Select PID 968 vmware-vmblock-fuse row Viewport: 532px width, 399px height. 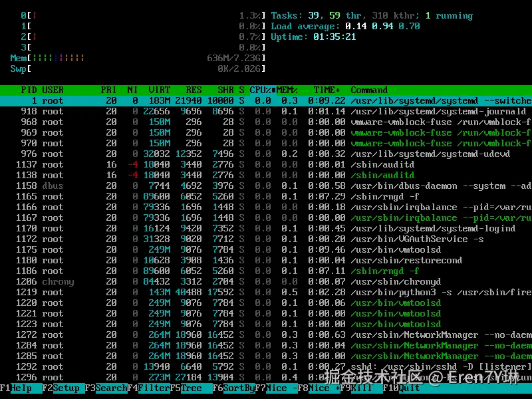(x=266, y=122)
